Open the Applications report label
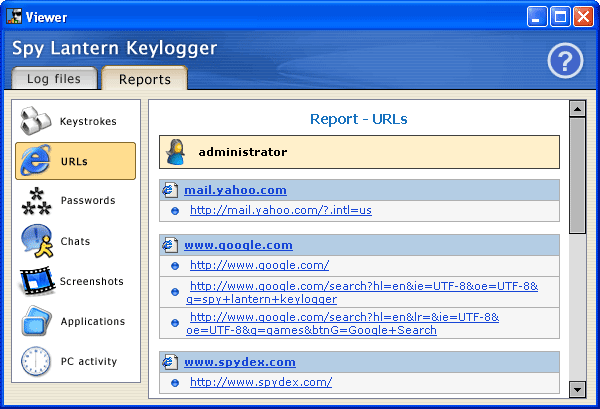Viewport: 600px width, 409px height. pyautogui.click(x=93, y=321)
